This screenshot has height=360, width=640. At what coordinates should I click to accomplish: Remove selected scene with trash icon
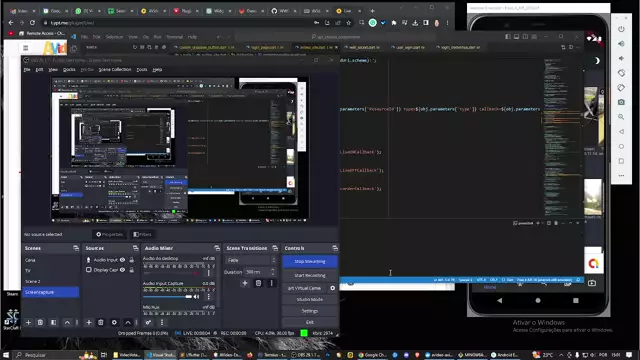(x=40, y=322)
